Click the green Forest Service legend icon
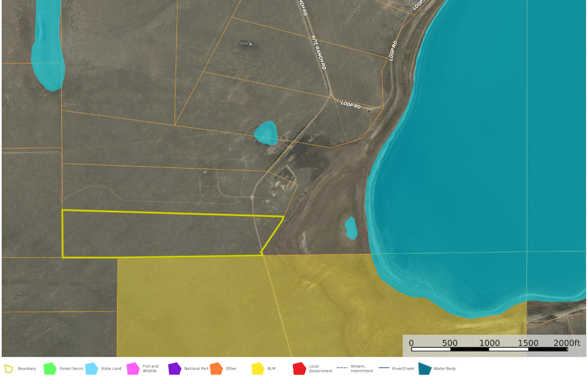Image resolution: width=588 pixels, height=384 pixels. click(x=50, y=369)
